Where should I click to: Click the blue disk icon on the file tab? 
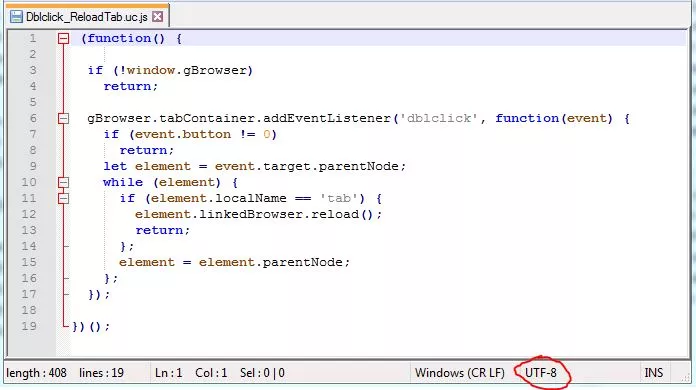(x=16, y=17)
